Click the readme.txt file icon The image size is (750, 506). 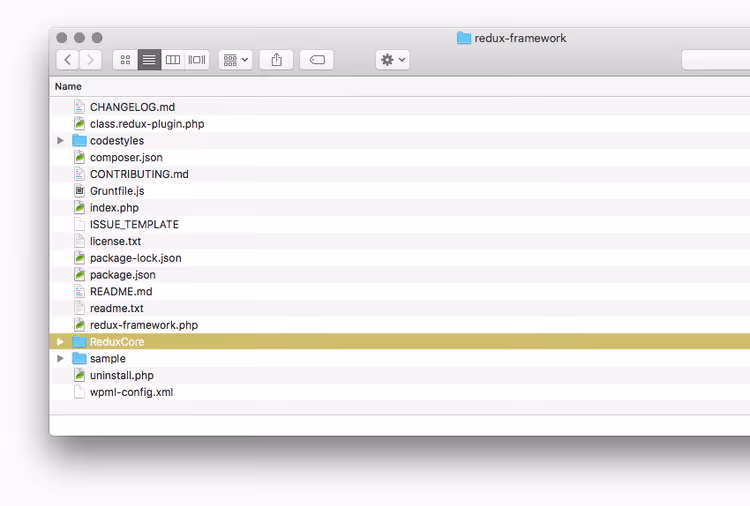[x=79, y=308]
